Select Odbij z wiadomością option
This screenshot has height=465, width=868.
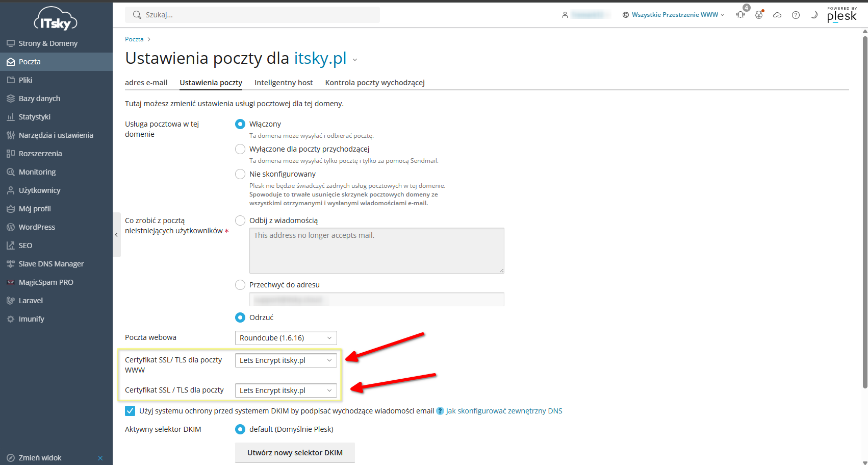[240, 221]
